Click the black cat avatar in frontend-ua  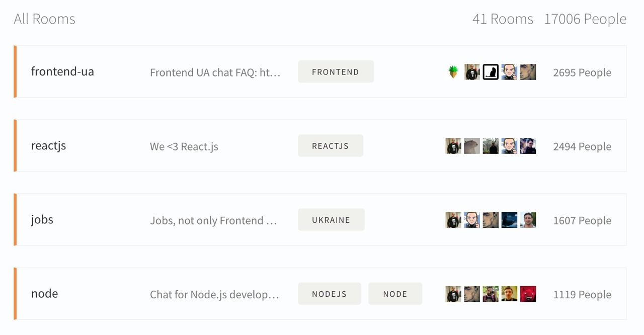pyautogui.click(x=491, y=72)
